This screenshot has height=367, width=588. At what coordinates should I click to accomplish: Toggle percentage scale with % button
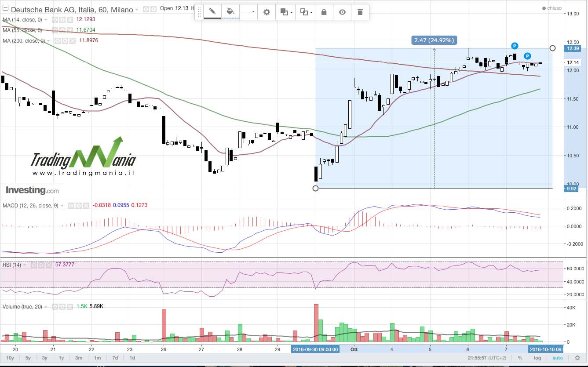520,358
